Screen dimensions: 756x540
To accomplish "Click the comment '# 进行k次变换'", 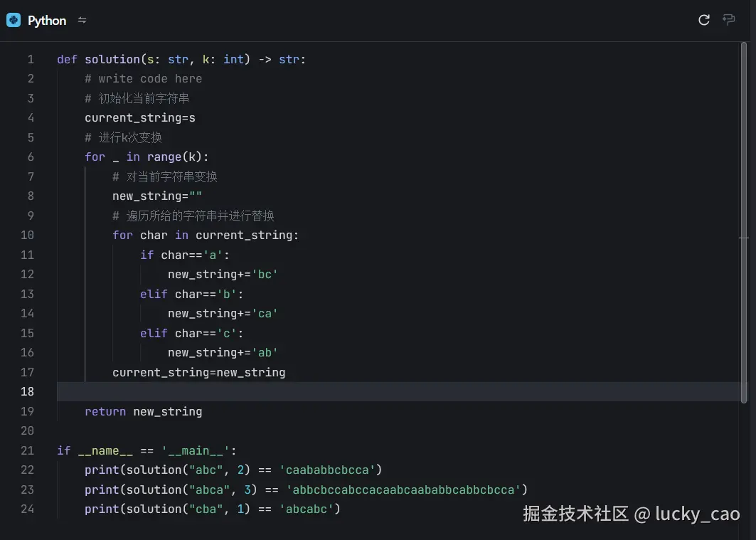I will (123, 137).
